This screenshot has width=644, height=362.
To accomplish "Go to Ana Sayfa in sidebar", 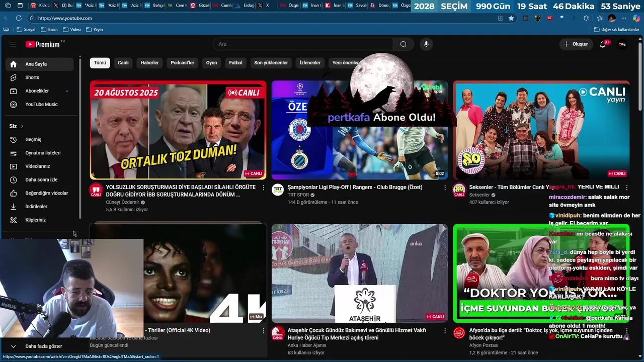I will pyautogui.click(x=40, y=64).
